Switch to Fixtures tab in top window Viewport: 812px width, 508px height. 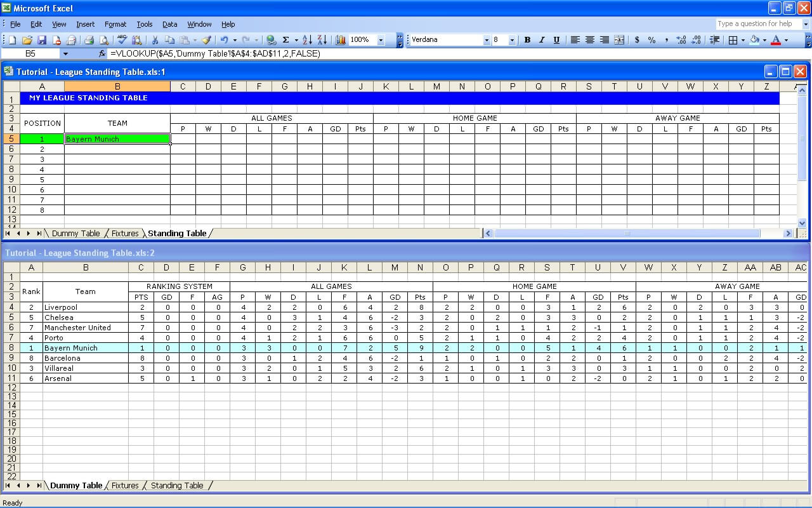(125, 234)
